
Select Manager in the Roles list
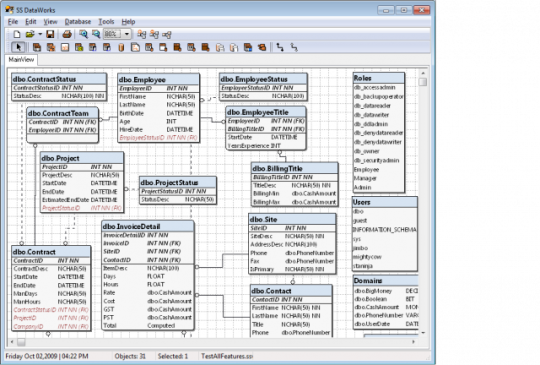coord(365,178)
